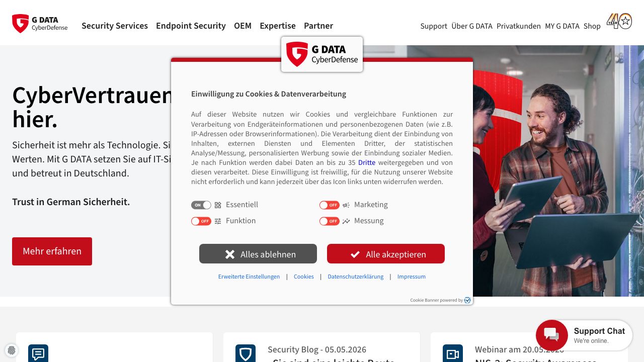Click the Trust in German Sicherheit text
Viewport: 644px width, 362px height.
pos(71,202)
